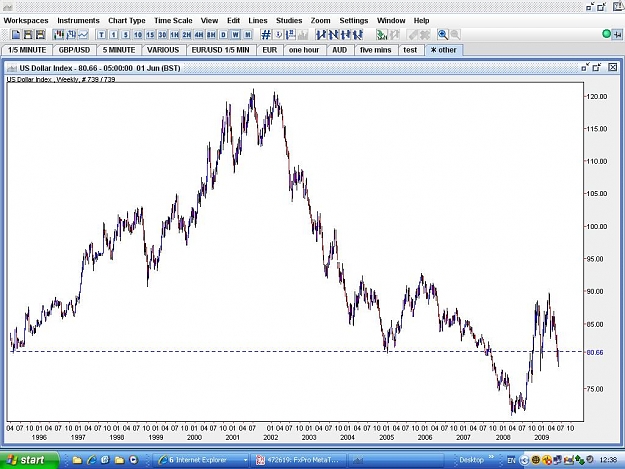Click the greyed study icon beside the green one
Screen dimensions: 625x469
394,35
